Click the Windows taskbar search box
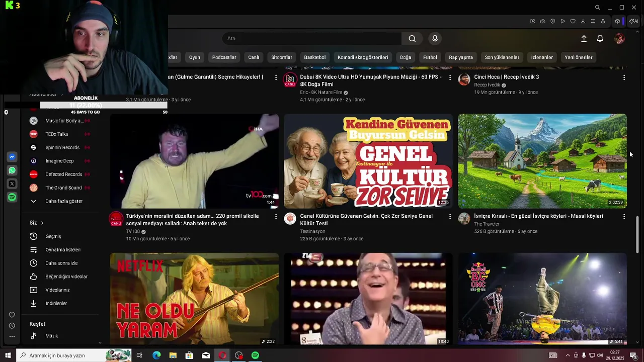This screenshot has height=362, width=644. tap(74, 355)
